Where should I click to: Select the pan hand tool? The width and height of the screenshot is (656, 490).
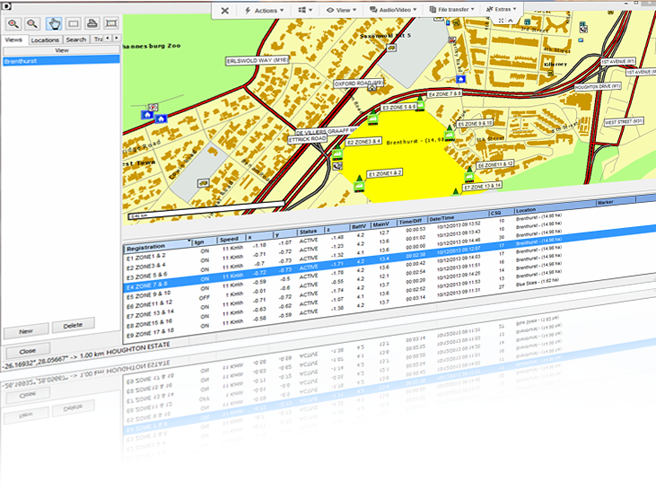coord(53,23)
